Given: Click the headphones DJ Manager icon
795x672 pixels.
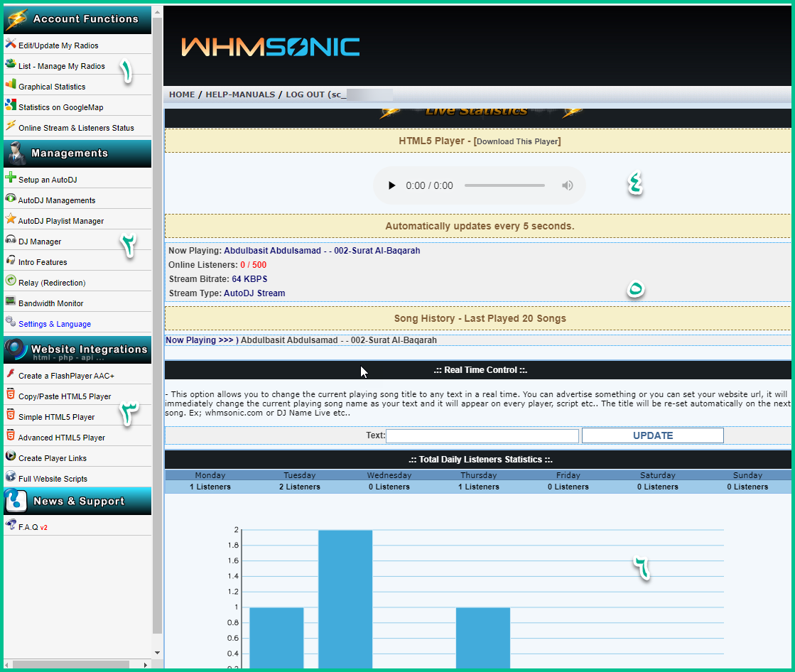Looking at the screenshot, I should click(10, 240).
